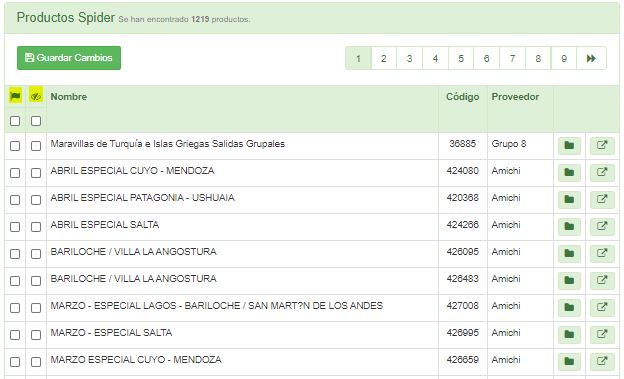This screenshot has height=379, width=624.
Task: Open external link for Maravillas de Turquía row
Action: (x=602, y=146)
